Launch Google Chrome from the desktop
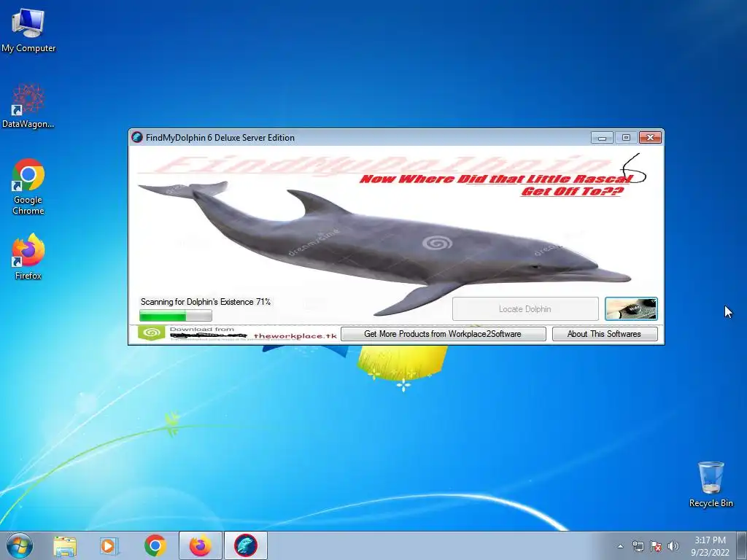The width and height of the screenshot is (747, 560). click(28, 186)
